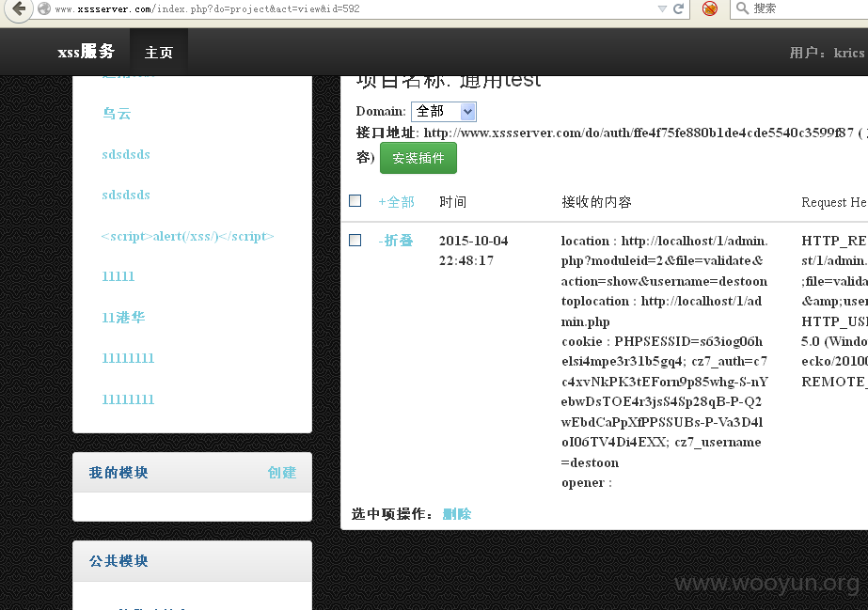Click the HTTP_RE request header text
The width and height of the screenshot is (868, 610).
click(834, 241)
